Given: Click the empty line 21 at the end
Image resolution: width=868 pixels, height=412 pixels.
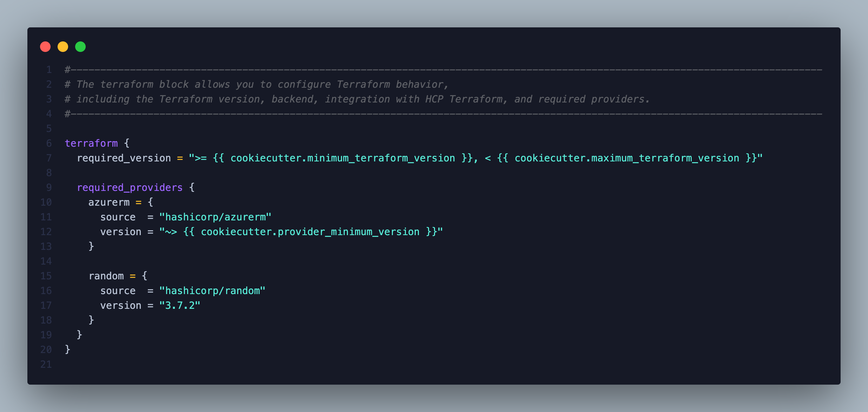Looking at the screenshot, I should (x=442, y=364).
